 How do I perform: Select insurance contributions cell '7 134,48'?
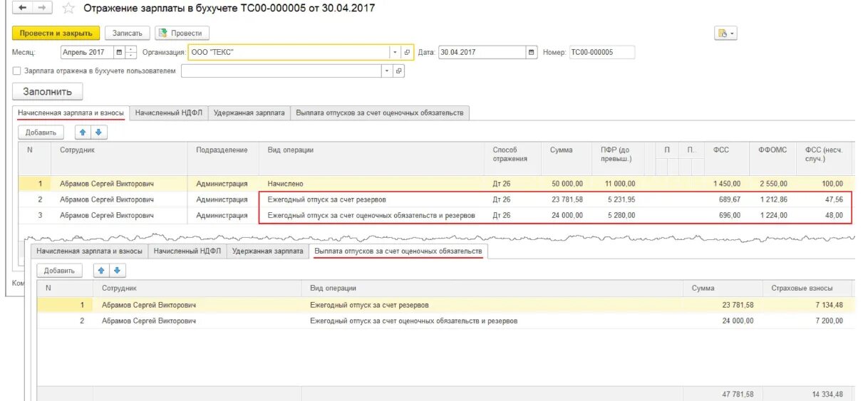(x=807, y=305)
